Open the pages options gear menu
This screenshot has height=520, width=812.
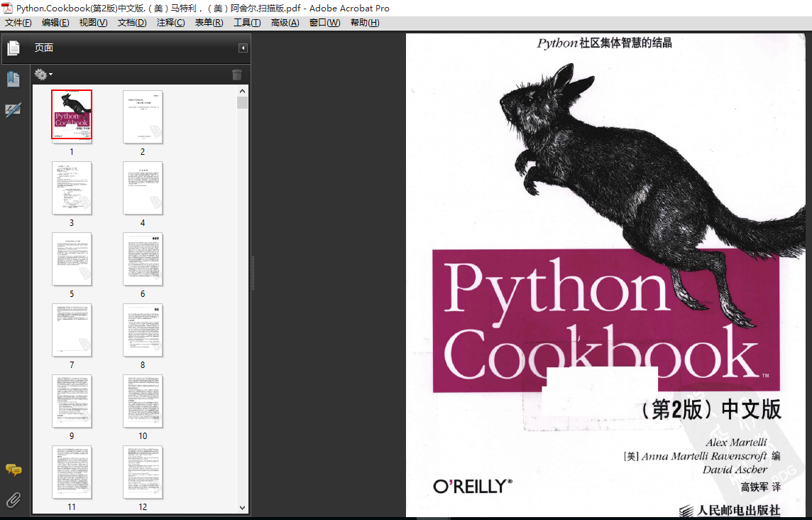pos(43,75)
